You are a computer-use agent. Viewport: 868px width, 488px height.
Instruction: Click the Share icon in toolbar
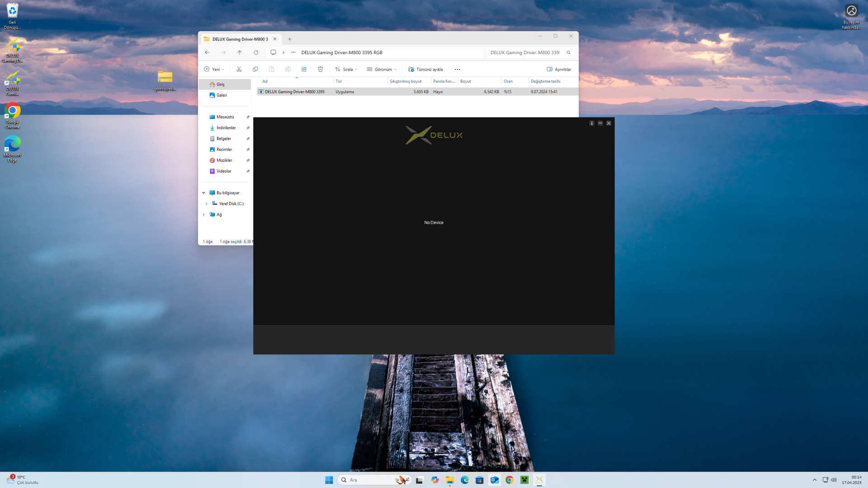click(x=304, y=69)
